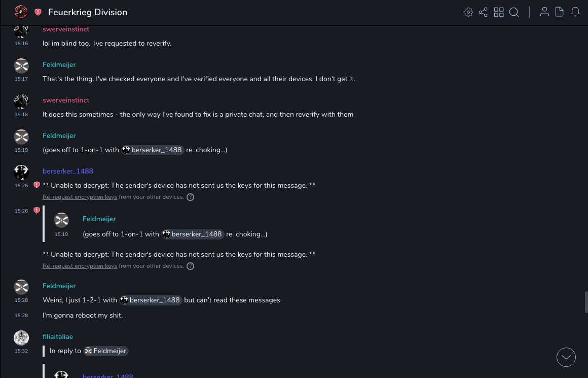This screenshot has height=378, width=588.
Task: Jump to latest messages with the down chevron
Action: (566, 357)
